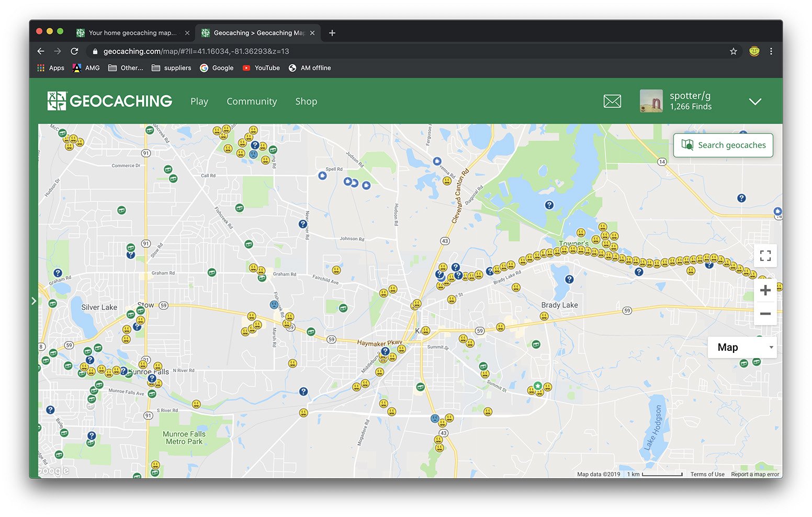Expand the collapsed left sidebar arrow

click(x=35, y=301)
